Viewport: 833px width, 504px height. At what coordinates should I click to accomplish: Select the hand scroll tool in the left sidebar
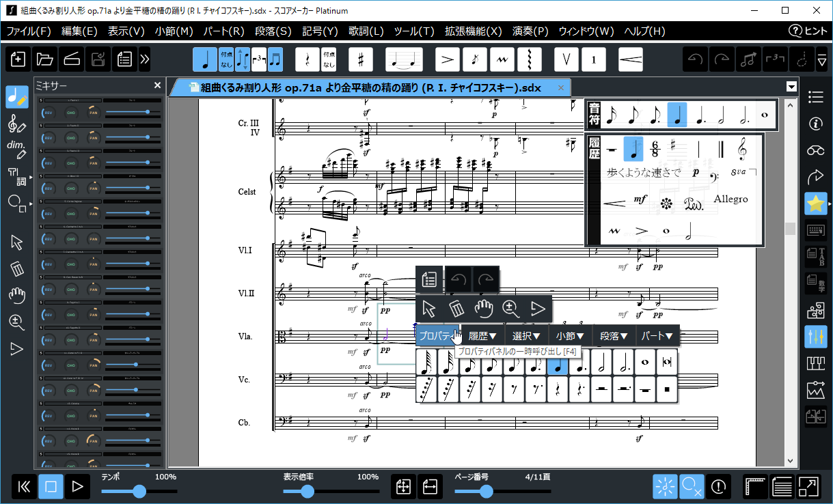[x=17, y=296]
